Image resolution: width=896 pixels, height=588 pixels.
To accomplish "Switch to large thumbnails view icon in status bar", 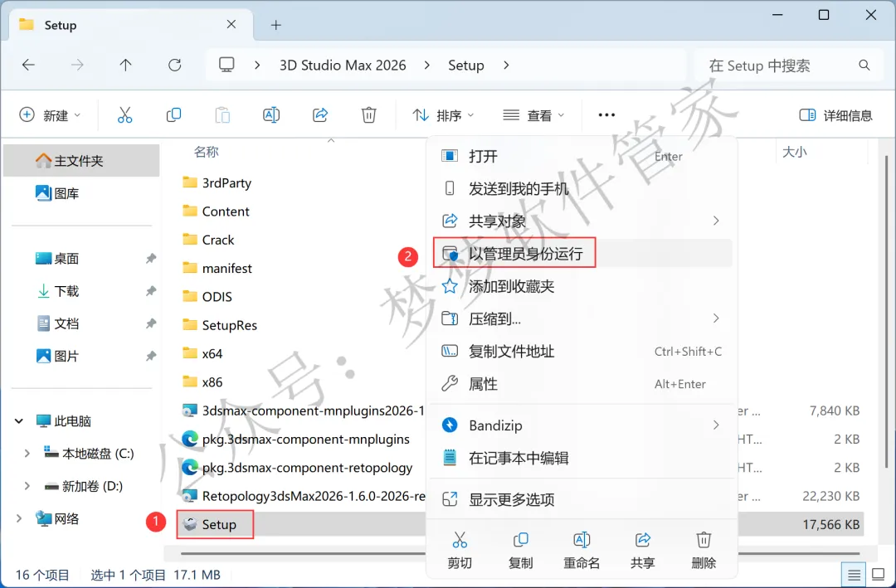I will tap(879, 574).
